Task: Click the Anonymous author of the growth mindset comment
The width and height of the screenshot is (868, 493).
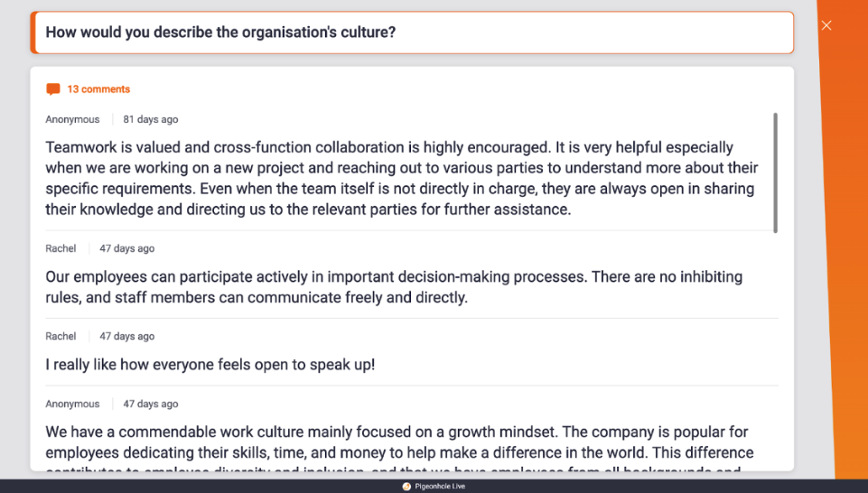Action: tap(72, 404)
